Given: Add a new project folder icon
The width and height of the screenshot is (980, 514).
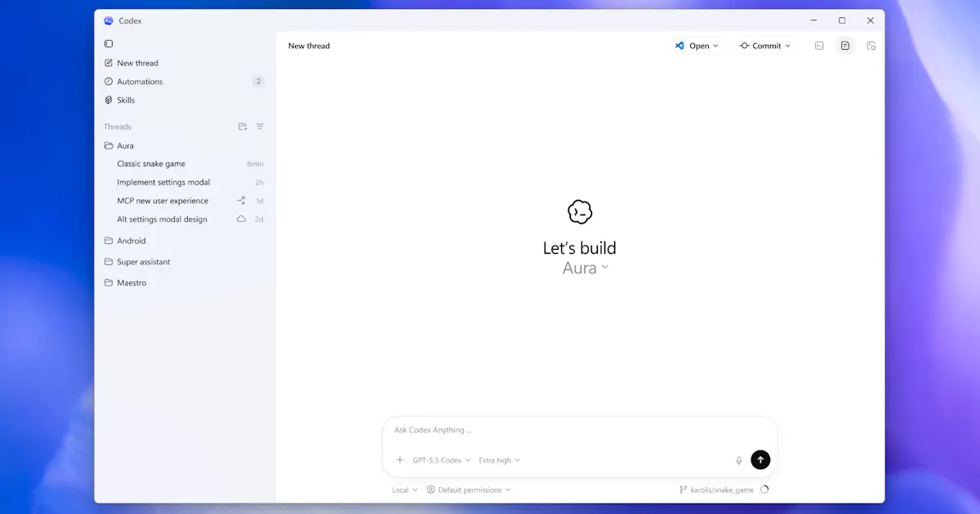Looking at the screenshot, I should point(243,126).
